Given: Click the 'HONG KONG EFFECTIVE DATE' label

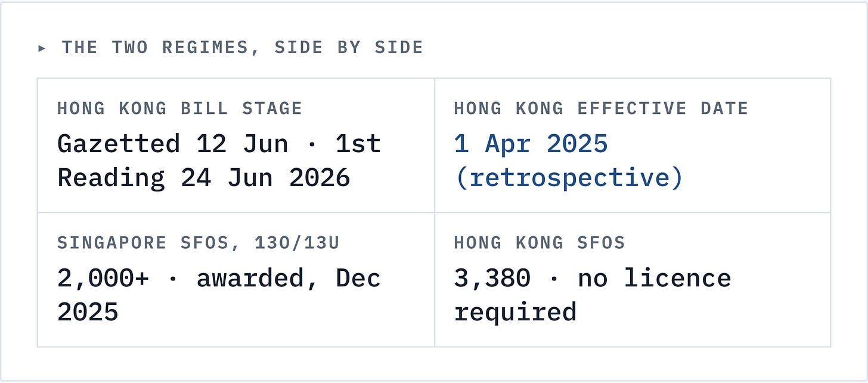Looking at the screenshot, I should coord(601,109).
